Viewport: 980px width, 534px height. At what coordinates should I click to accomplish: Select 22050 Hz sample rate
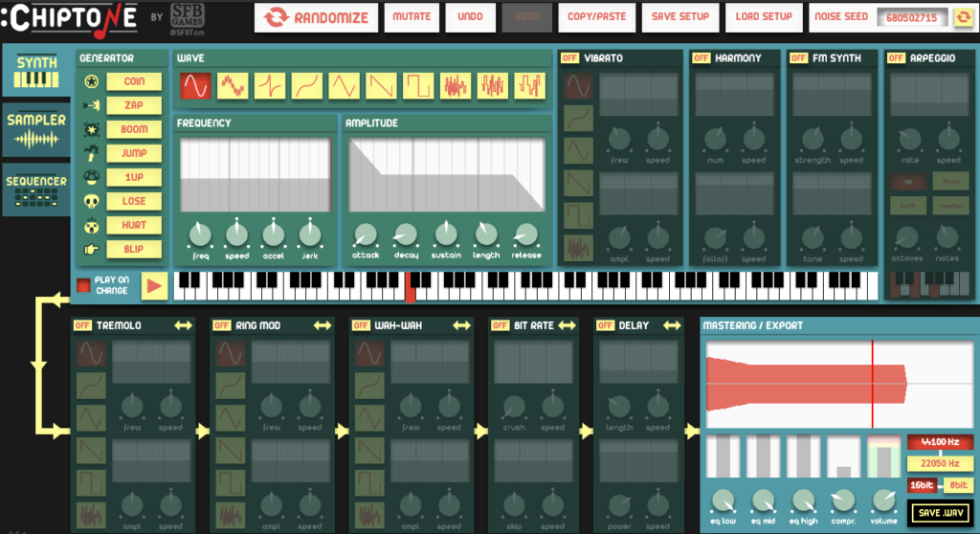941,463
